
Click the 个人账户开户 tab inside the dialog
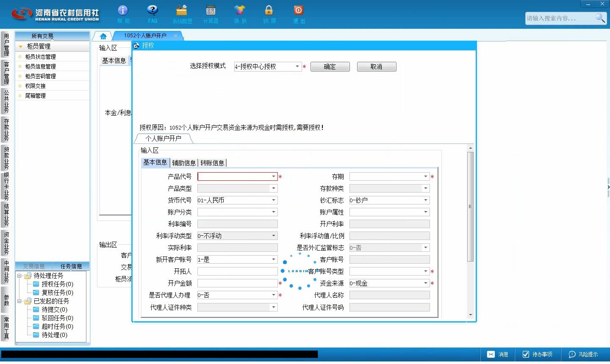[x=164, y=138]
